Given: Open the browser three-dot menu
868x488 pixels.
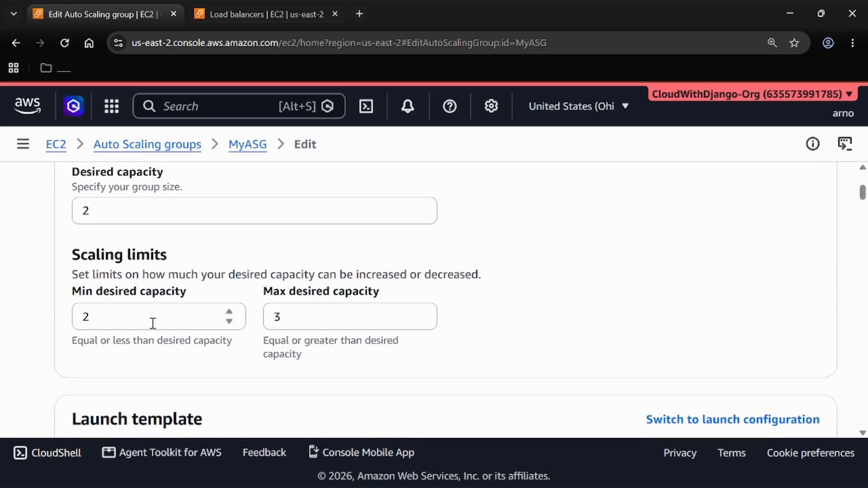Looking at the screenshot, I should [x=853, y=43].
